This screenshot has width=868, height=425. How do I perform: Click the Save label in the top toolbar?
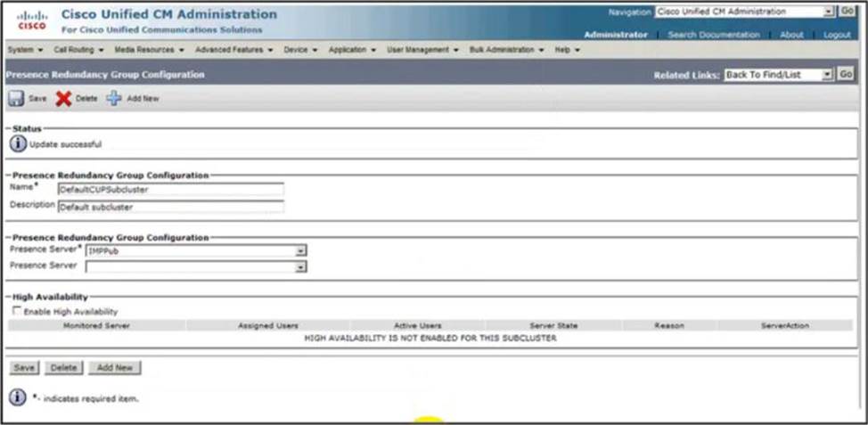[x=37, y=99]
